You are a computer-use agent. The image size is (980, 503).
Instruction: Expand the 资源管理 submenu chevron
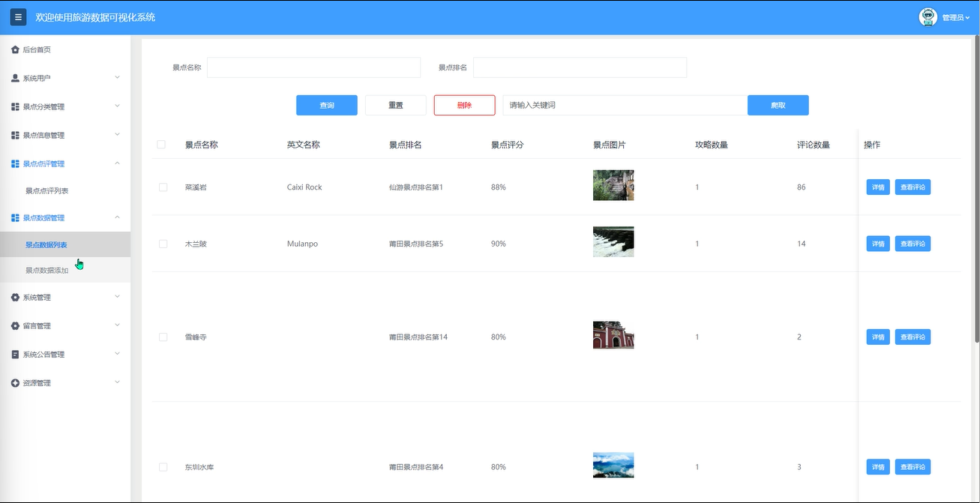click(x=117, y=382)
